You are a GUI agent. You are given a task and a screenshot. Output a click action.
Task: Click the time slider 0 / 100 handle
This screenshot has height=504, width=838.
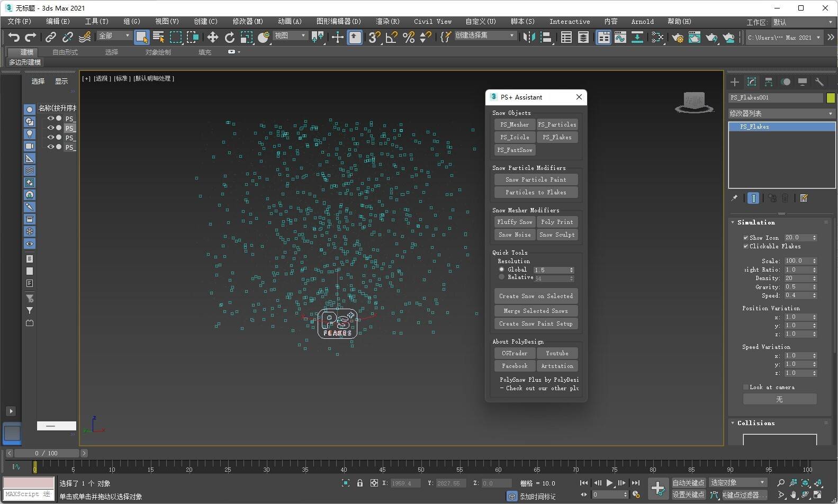(x=47, y=453)
